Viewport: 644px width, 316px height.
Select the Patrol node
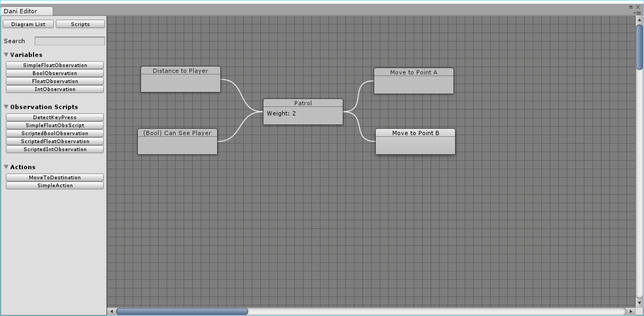point(303,103)
